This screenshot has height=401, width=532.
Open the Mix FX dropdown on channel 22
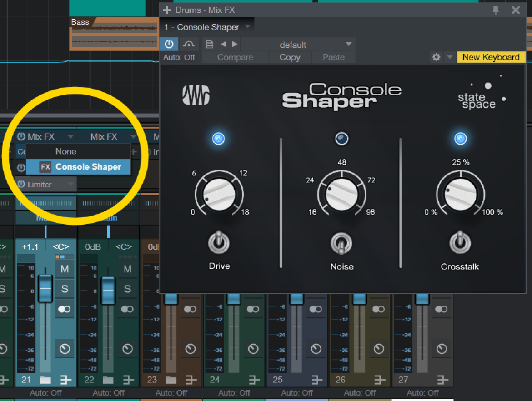[x=133, y=137]
